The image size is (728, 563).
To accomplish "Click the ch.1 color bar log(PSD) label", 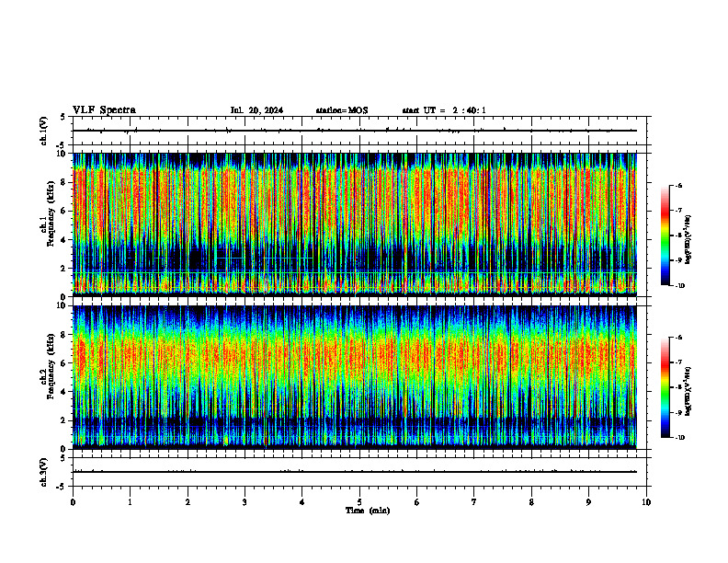I will tap(688, 240).
